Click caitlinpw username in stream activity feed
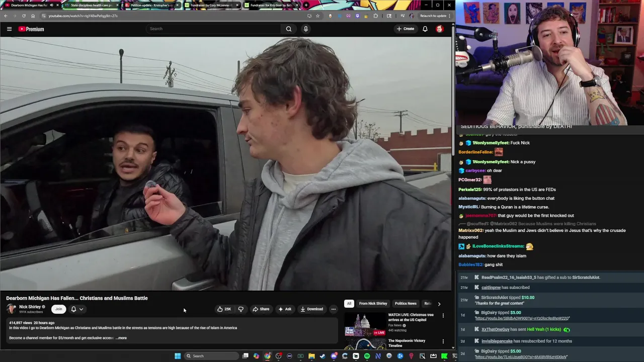This screenshot has width=644, height=362. pos(491,288)
